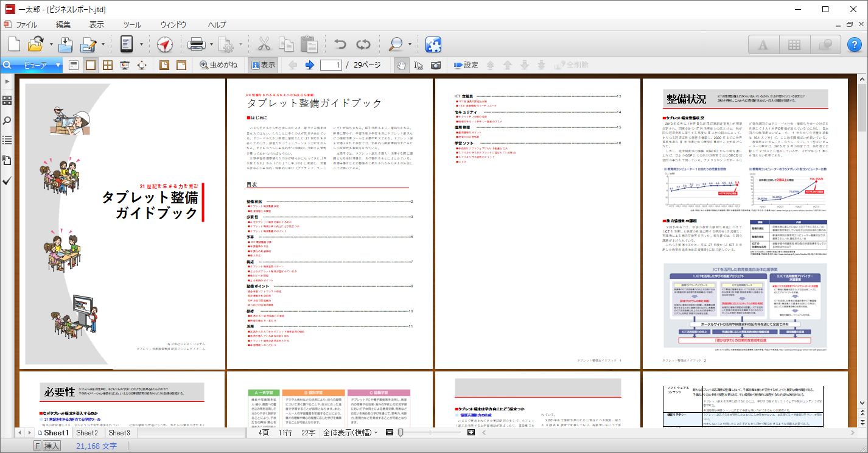Image resolution: width=868 pixels, height=453 pixels.
Task: Select the hand pan tool
Action: [401, 65]
